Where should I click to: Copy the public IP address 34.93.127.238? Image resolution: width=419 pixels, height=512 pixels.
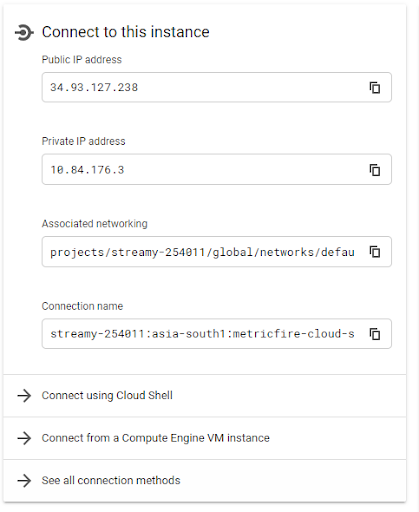[375, 88]
